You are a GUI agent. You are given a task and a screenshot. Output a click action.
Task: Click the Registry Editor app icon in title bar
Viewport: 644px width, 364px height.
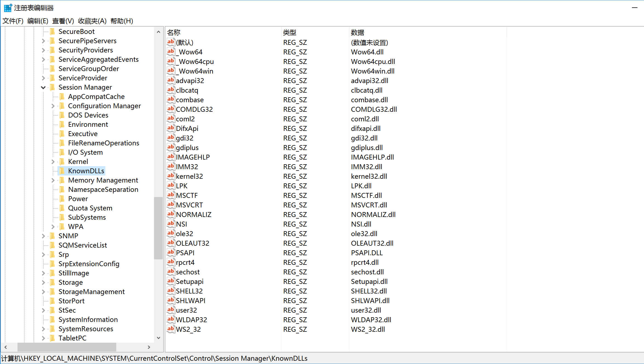point(8,8)
